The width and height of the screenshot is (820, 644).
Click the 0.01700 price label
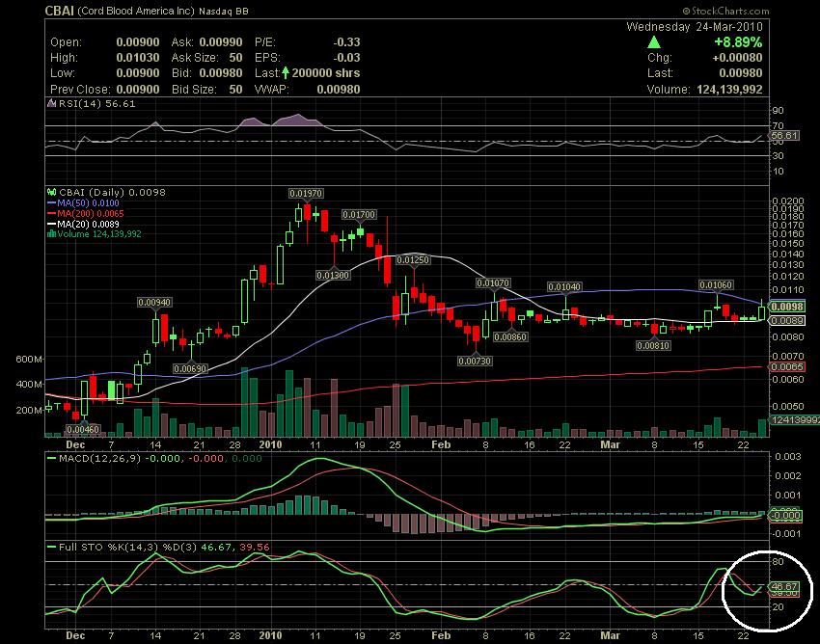click(359, 215)
